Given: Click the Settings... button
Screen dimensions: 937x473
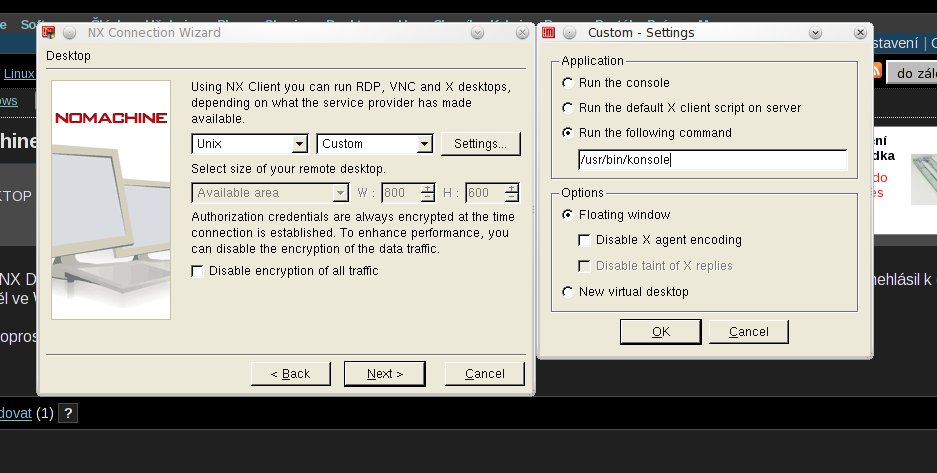Looking at the screenshot, I should coord(480,144).
